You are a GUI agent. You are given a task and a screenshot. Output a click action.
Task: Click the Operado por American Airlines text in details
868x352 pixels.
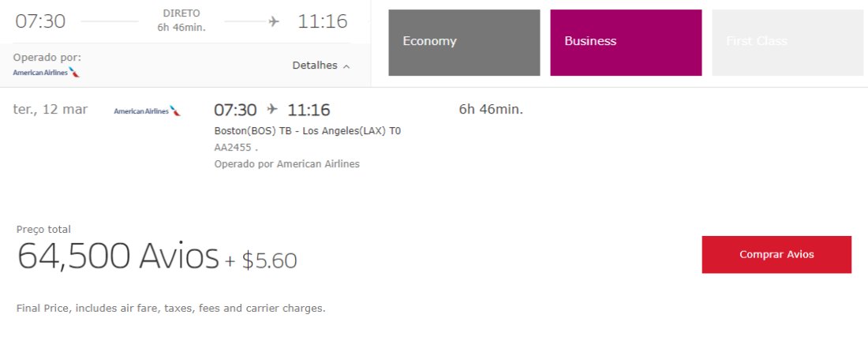pos(286,164)
